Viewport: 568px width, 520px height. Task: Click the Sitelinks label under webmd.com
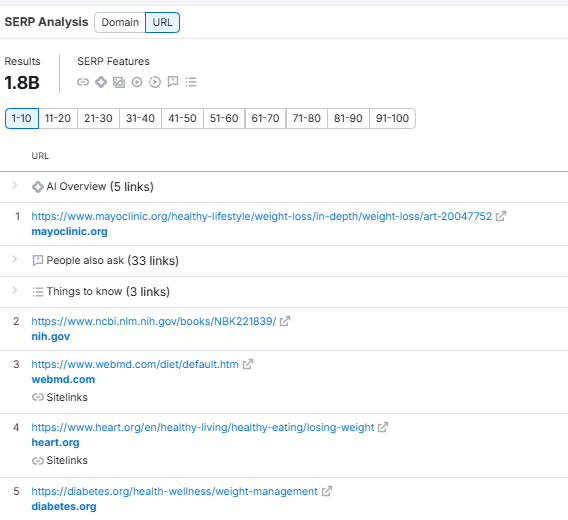67,398
